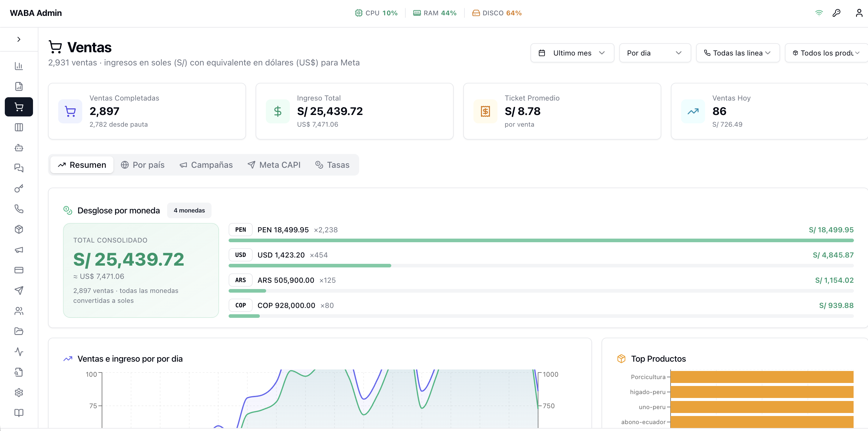The image size is (868, 431).
Task: Switch to the Resumen tab
Action: point(82,165)
